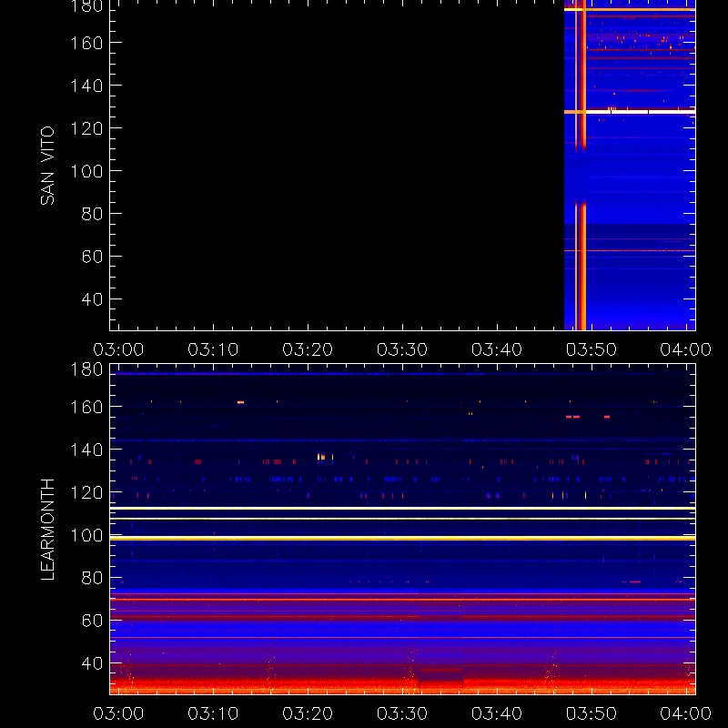Click the dark rectangular patch near 03:33 in Learmonth
Image resolution: width=728 pixels, height=728 pixels.
pos(441,678)
